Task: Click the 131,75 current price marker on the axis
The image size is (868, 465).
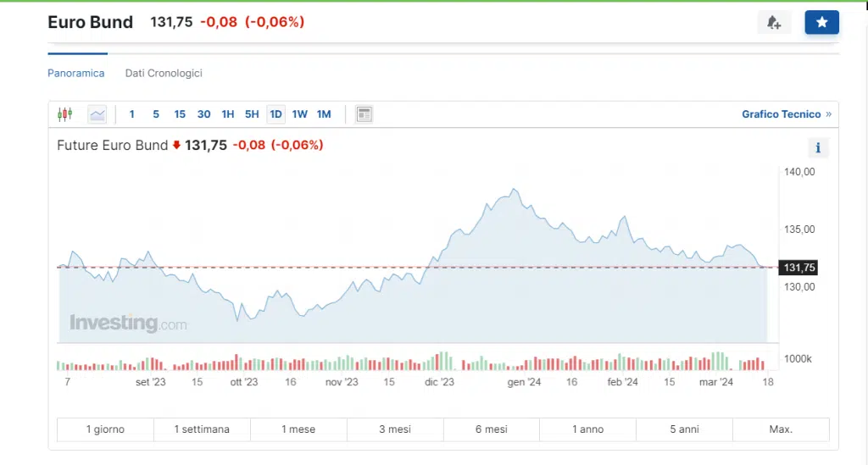Action: click(x=799, y=268)
